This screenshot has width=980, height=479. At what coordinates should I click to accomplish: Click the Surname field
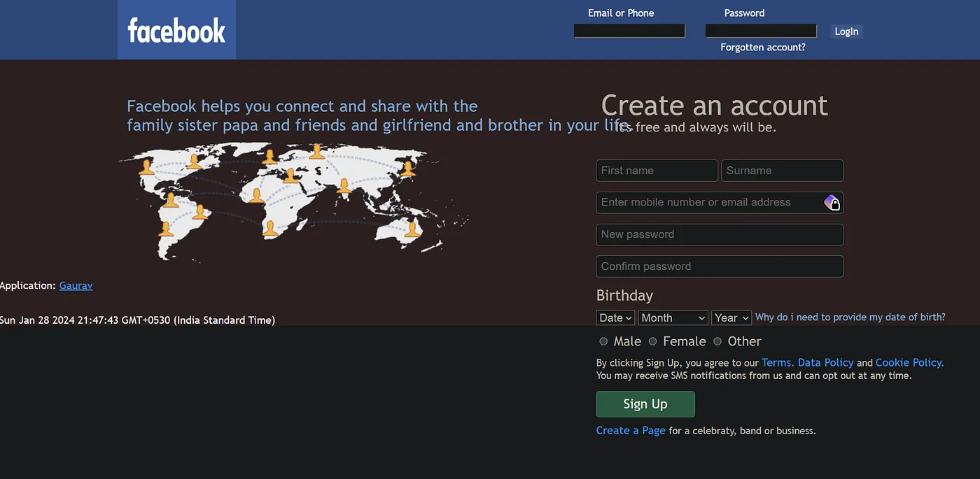click(x=783, y=171)
